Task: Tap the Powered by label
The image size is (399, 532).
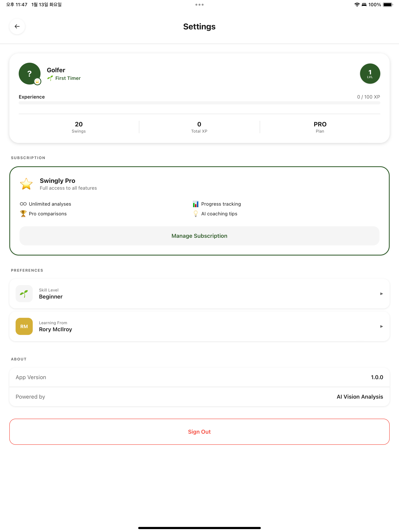Action: click(x=30, y=397)
